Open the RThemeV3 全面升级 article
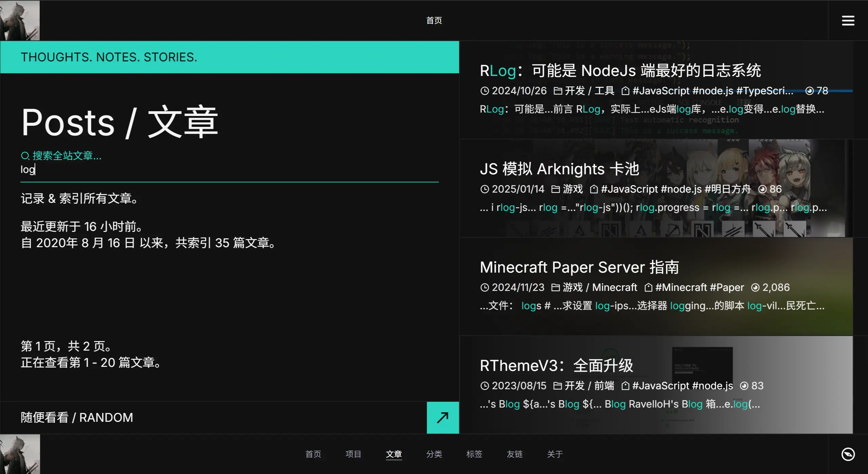This screenshot has height=474, width=868. point(556,366)
